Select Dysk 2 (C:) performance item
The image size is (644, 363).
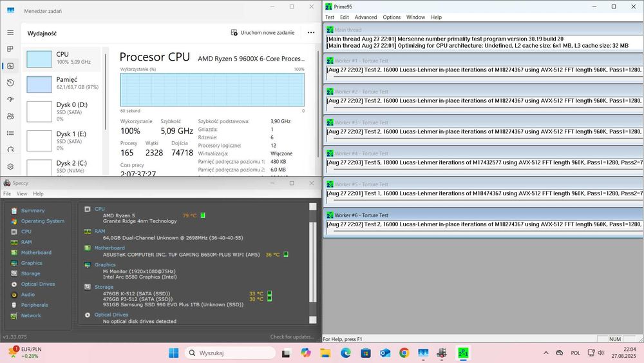coord(62,167)
